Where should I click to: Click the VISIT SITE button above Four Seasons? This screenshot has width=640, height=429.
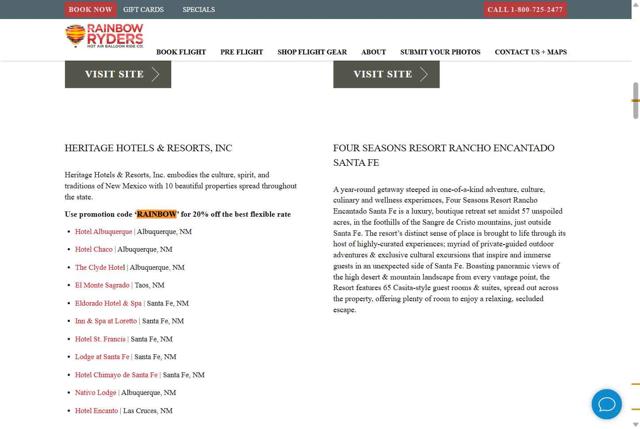point(386,74)
